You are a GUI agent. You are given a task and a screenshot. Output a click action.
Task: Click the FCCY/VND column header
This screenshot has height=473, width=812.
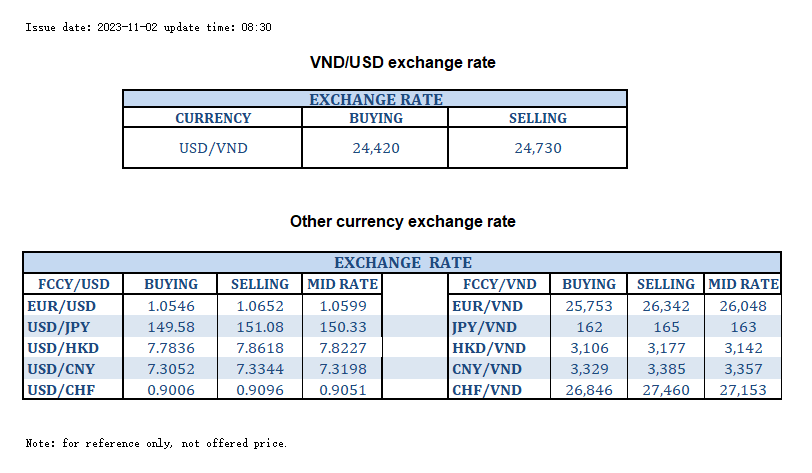coord(496,284)
